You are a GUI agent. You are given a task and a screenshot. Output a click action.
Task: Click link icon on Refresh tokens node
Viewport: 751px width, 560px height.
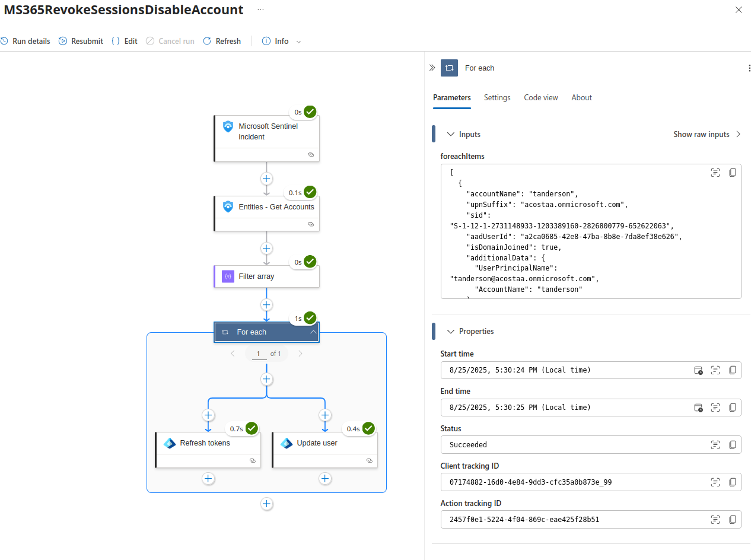pyautogui.click(x=252, y=460)
